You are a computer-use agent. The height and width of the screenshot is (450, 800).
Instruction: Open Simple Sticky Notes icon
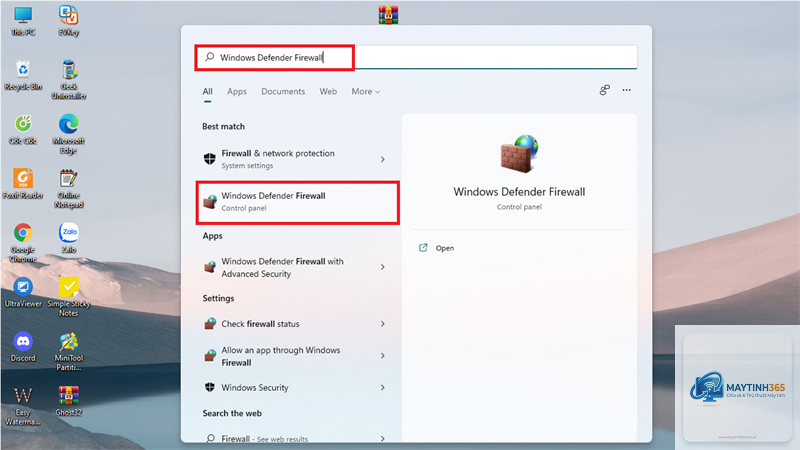(68, 297)
